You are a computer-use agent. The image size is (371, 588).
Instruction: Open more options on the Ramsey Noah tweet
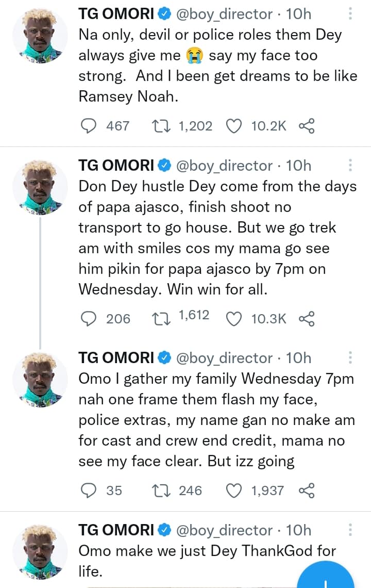(350, 13)
